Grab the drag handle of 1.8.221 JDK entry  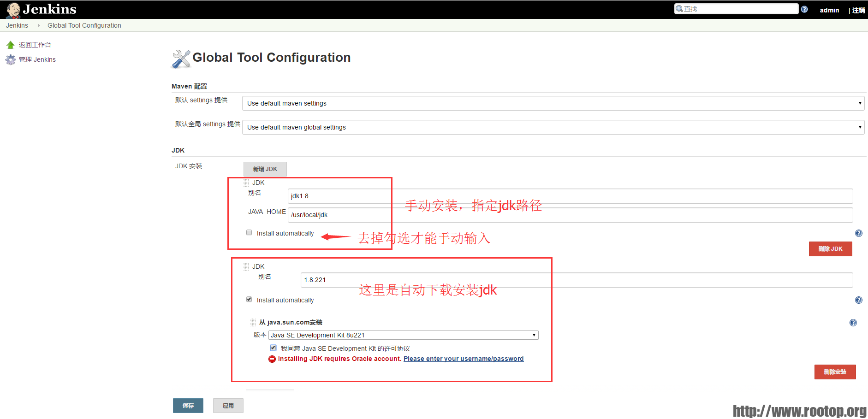tap(246, 266)
